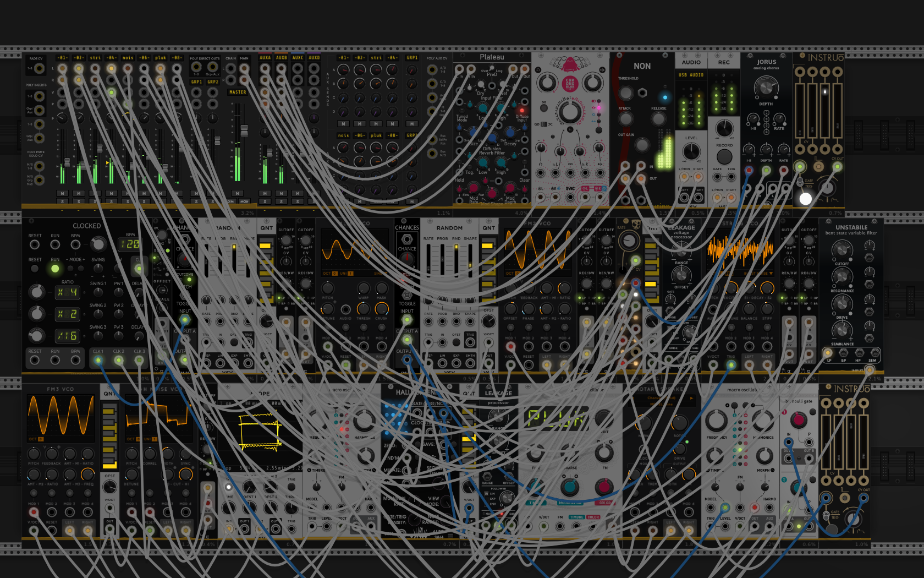Viewport: 924px width, 578px height.
Task: Click the CLOCKED master BPM knob
Action: tap(98, 244)
